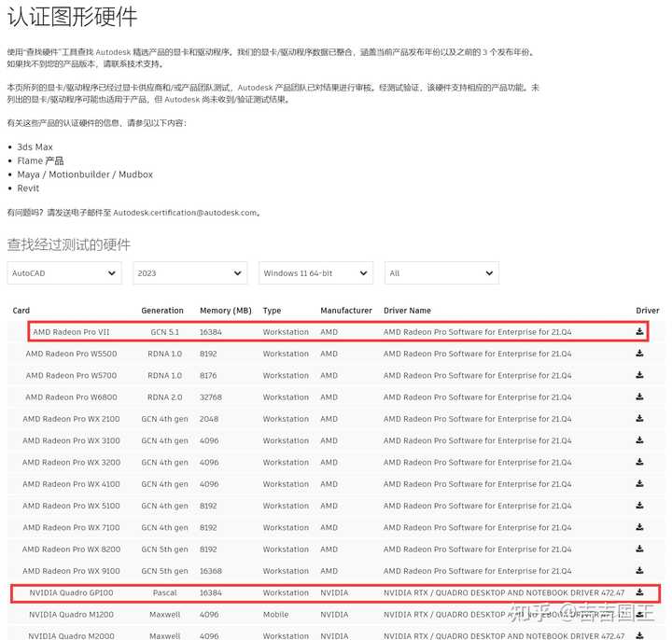
Task: Click driver name in NVIDIA Quadro GP100 row
Action: point(504,592)
